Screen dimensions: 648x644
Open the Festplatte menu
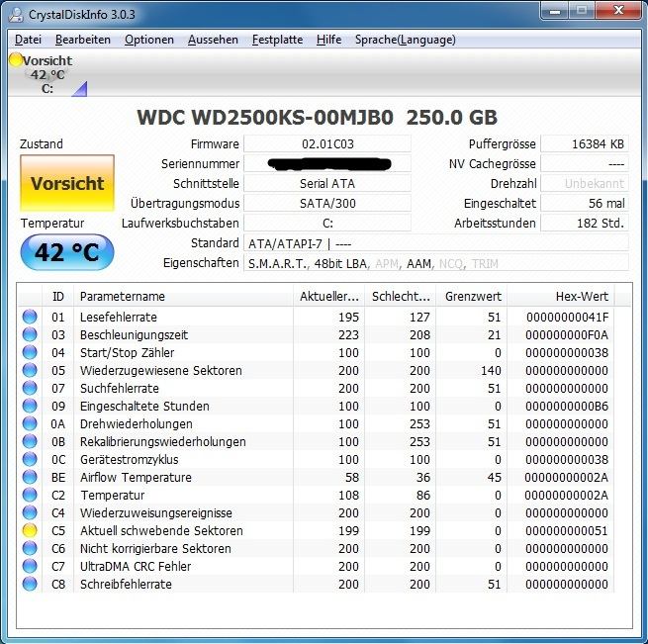(277, 40)
